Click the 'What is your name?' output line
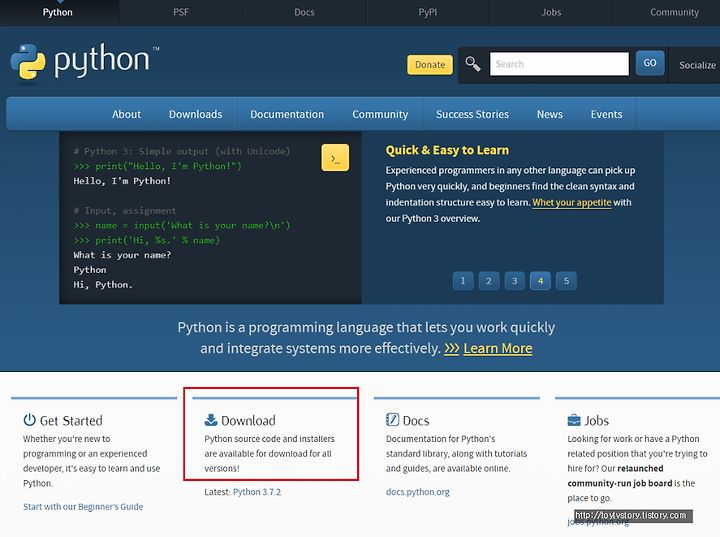720x537 pixels. click(122, 255)
